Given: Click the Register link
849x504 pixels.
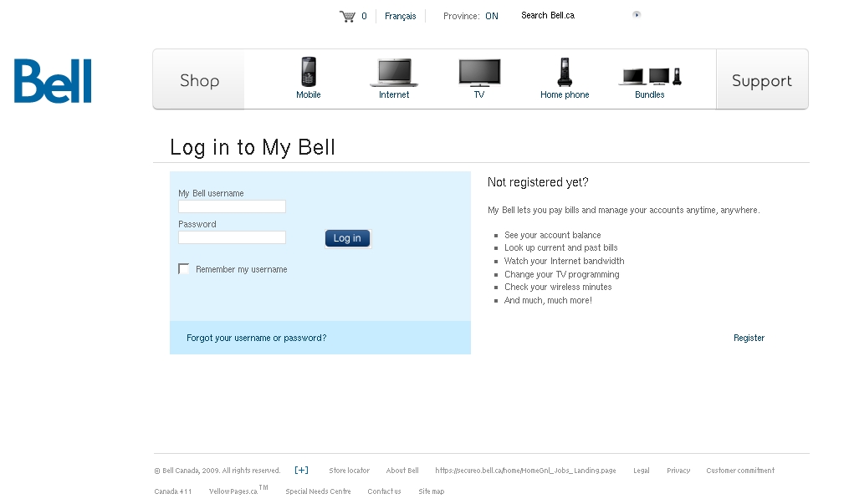Looking at the screenshot, I should (749, 338).
